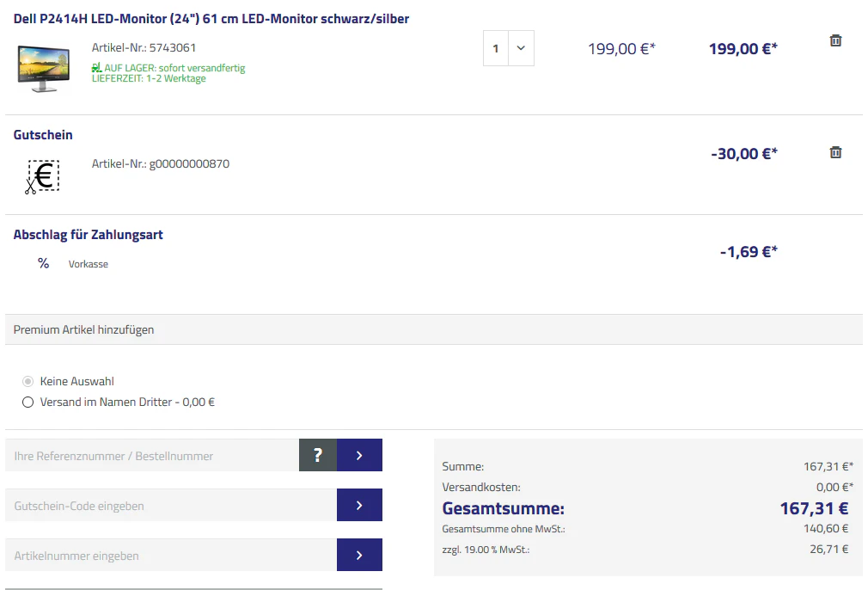
Task: Select the Keine Auswahl radio option
Action: [x=28, y=381]
